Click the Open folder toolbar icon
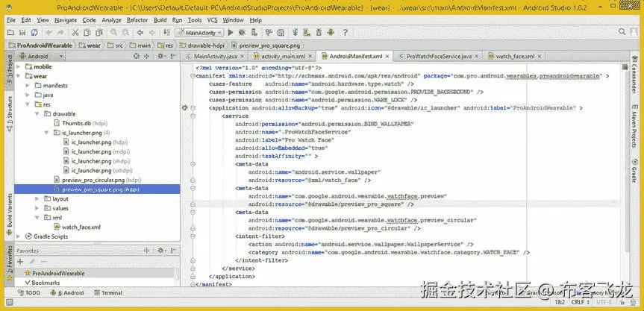 (11, 32)
